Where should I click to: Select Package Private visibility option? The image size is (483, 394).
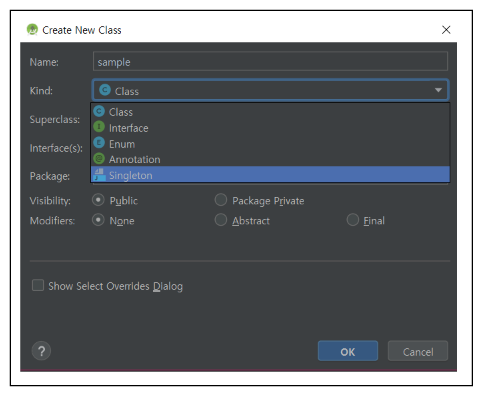221,200
